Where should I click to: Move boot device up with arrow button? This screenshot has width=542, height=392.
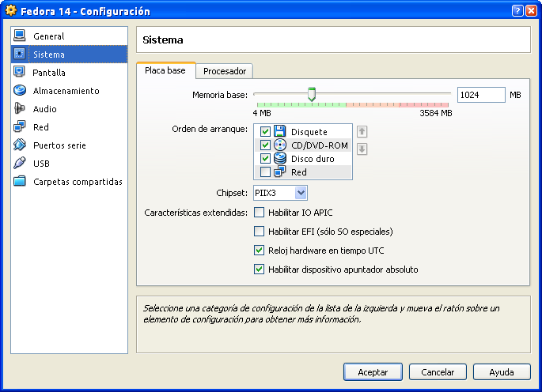point(362,131)
